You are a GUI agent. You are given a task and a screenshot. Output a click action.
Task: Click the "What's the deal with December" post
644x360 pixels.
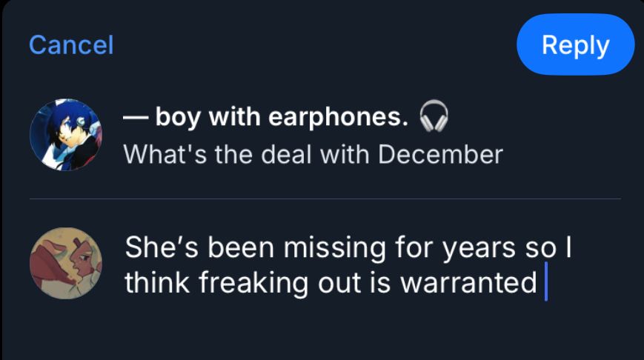(313, 155)
